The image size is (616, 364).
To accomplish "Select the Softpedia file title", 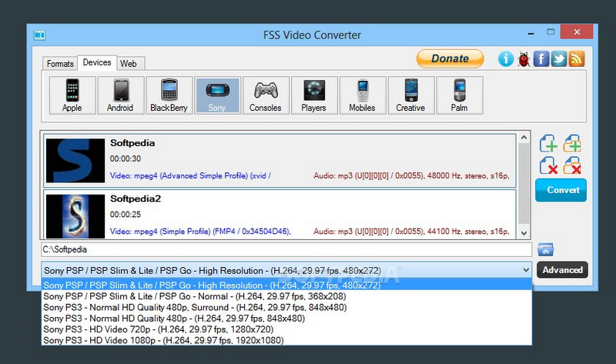I will [132, 143].
